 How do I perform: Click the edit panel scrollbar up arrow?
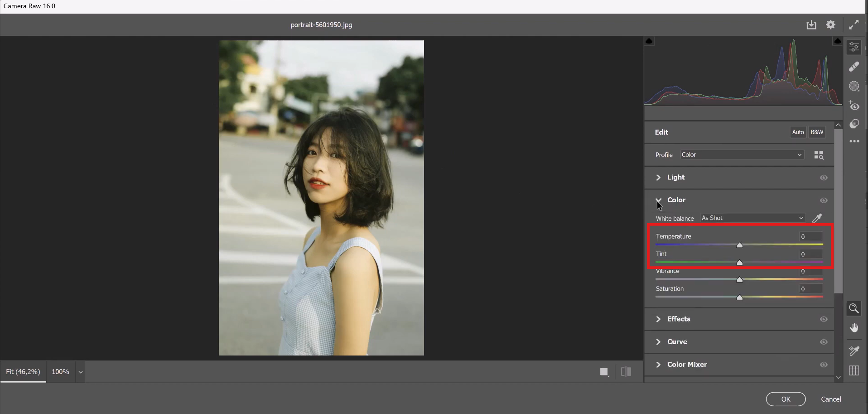[x=838, y=125]
